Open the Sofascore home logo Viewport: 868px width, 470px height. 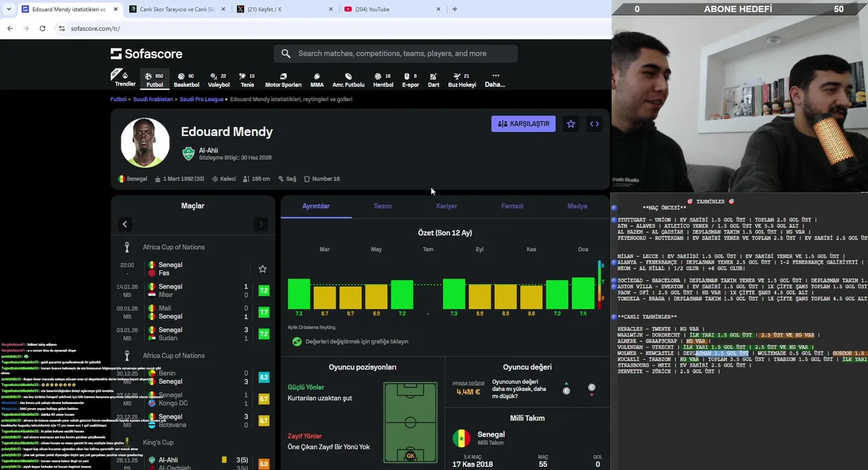tap(146, 54)
